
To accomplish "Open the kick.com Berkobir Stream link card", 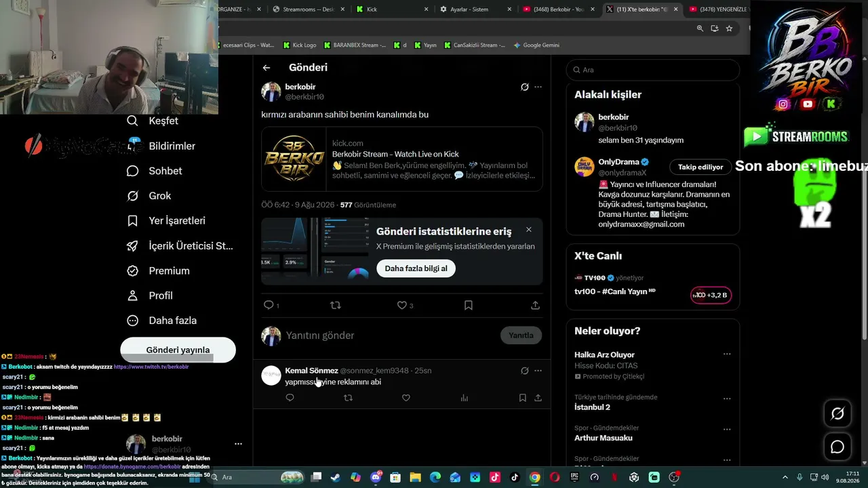I will coord(402,159).
